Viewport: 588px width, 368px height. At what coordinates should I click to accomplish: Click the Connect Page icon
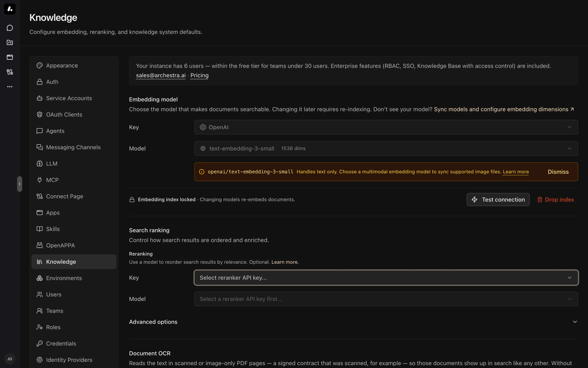(40, 196)
